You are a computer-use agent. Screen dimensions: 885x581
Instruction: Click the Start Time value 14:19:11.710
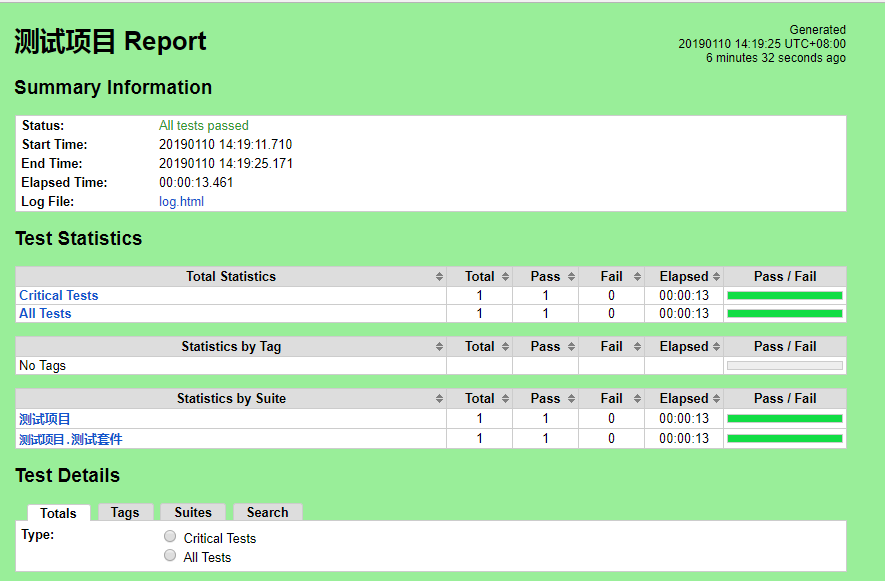point(226,145)
